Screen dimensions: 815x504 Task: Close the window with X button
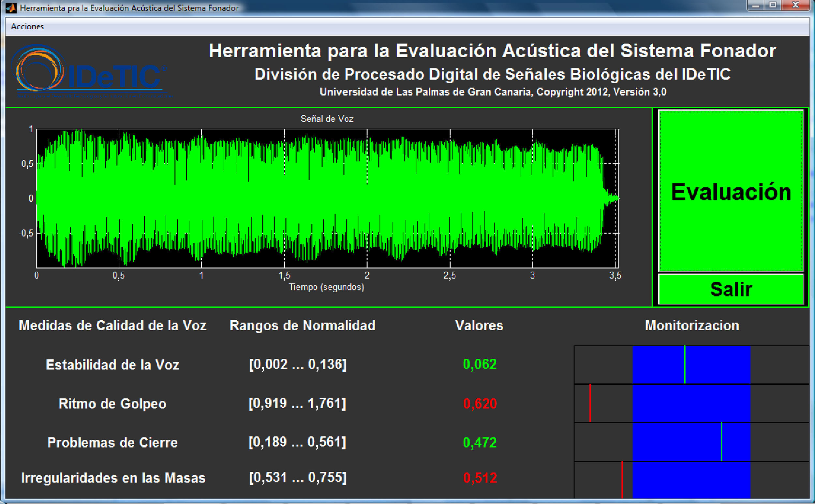point(795,5)
